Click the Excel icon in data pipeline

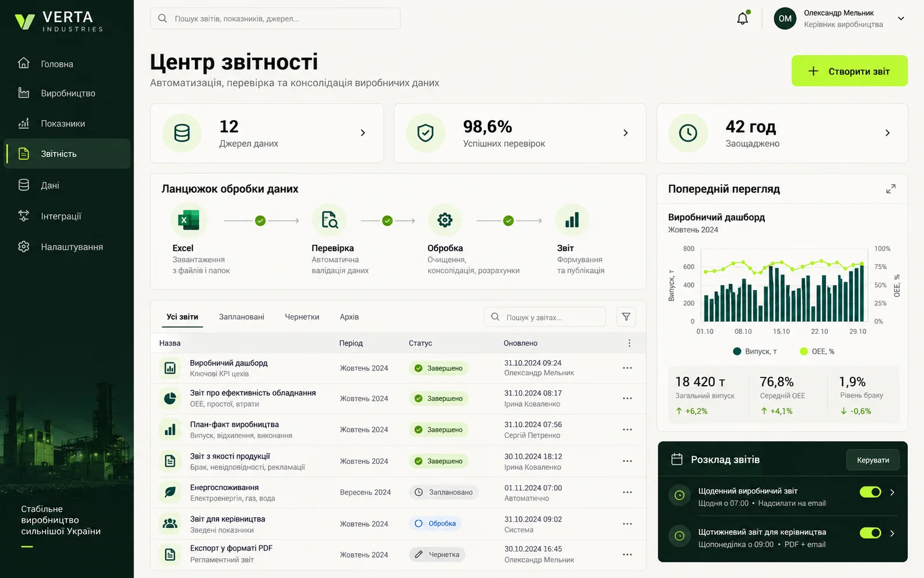188,220
